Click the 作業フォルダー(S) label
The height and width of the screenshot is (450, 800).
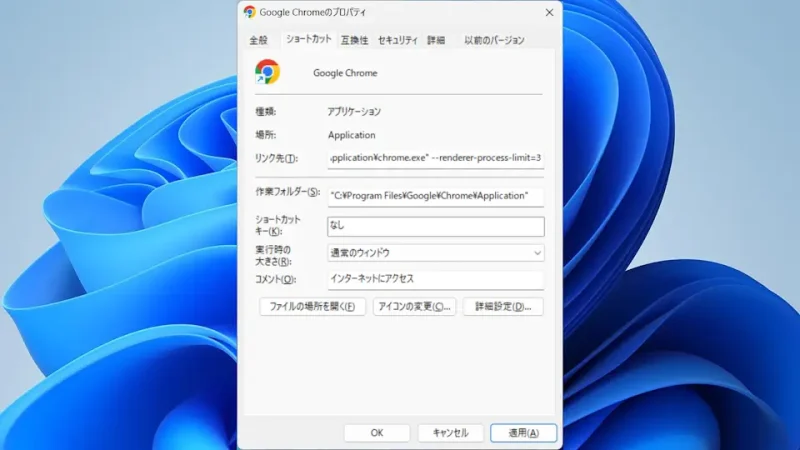point(288,192)
